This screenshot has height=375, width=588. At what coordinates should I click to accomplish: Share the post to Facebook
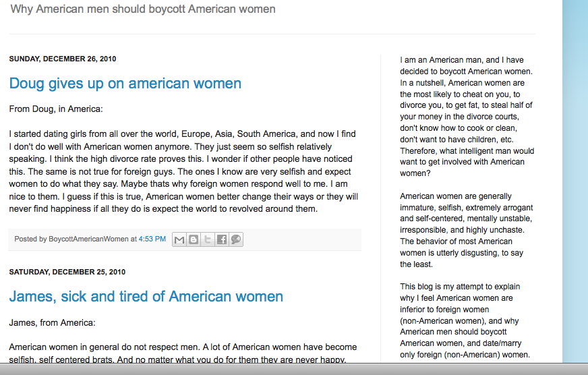[222, 239]
